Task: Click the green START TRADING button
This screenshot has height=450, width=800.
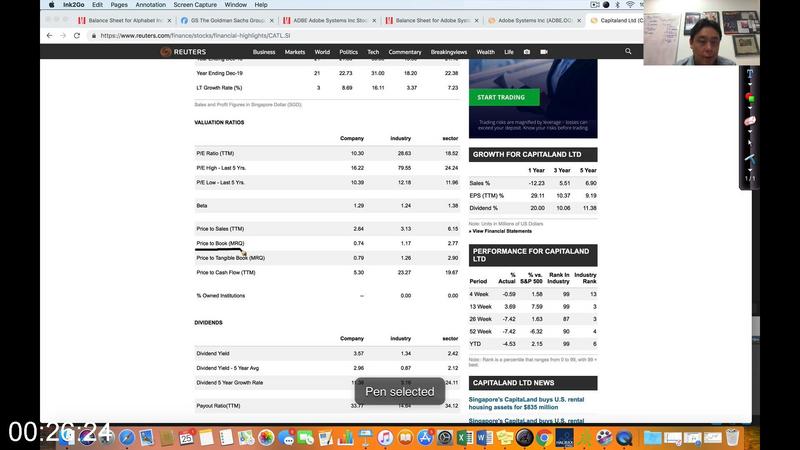Action: 504,97
